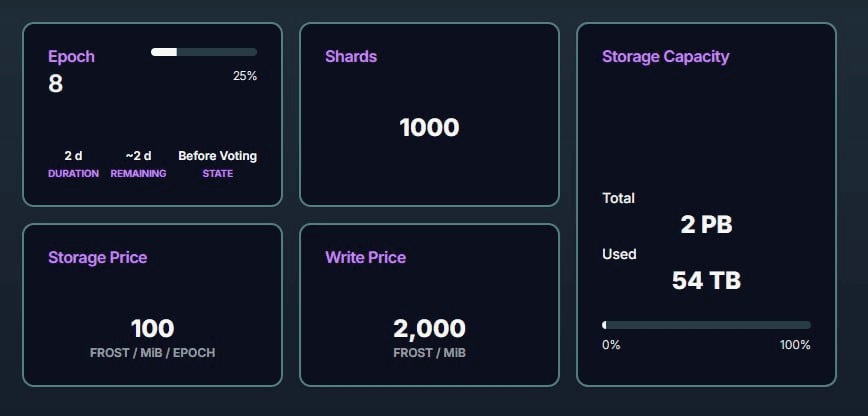
Task: Click the Write Price heading
Action: tap(365, 257)
